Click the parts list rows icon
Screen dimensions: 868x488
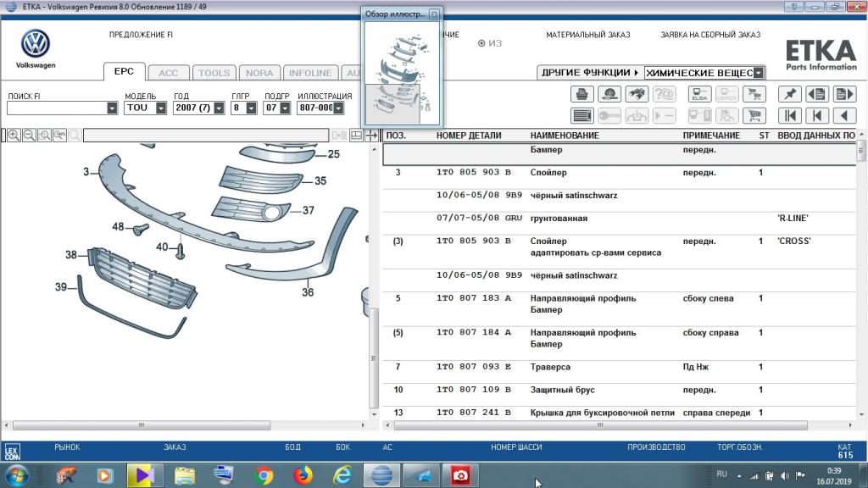coord(581,115)
